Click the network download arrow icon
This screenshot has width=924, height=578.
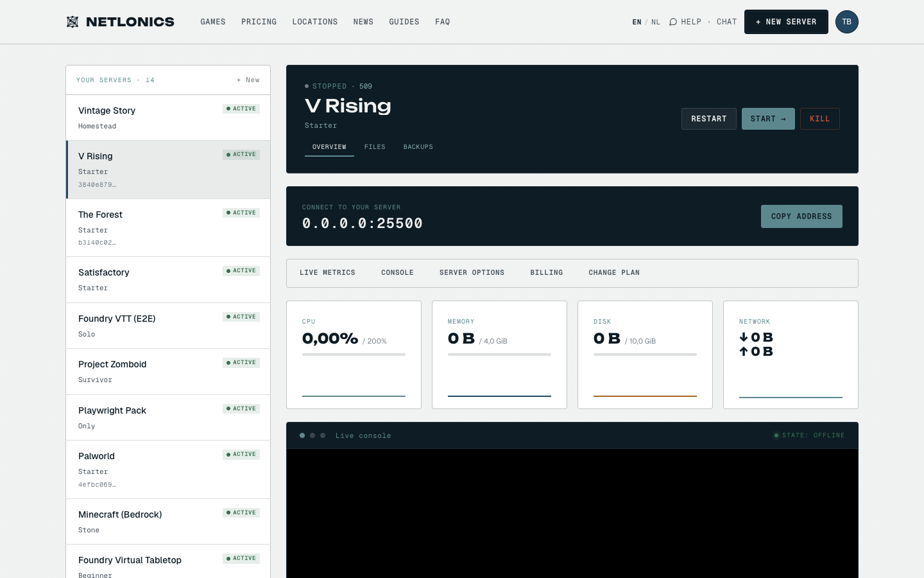(744, 337)
